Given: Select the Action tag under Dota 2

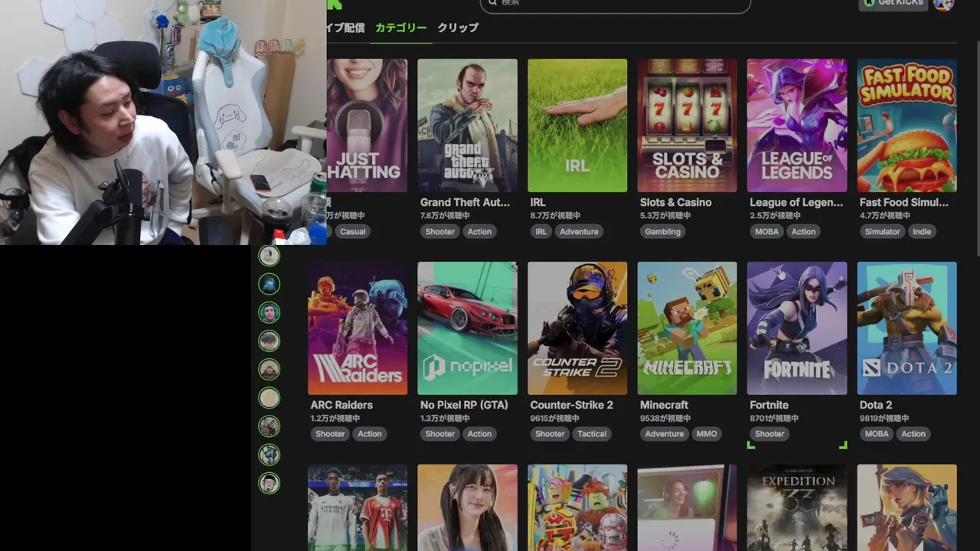Looking at the screenshot, I should click(x=913, y=434).
